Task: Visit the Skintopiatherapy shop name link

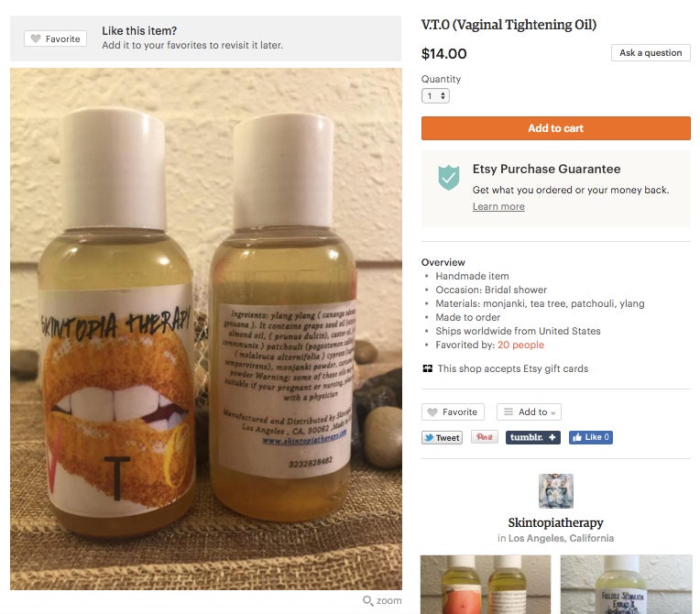Action: click(556, 522)
